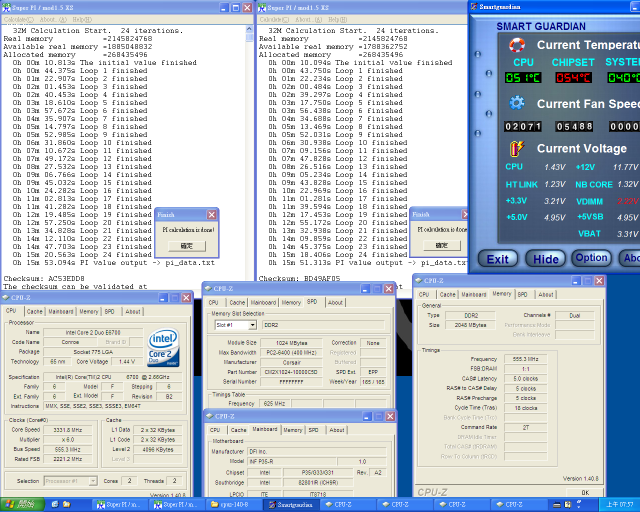Click the taskbar clock
Screen dimensions: 640x512
click(619, 505)
